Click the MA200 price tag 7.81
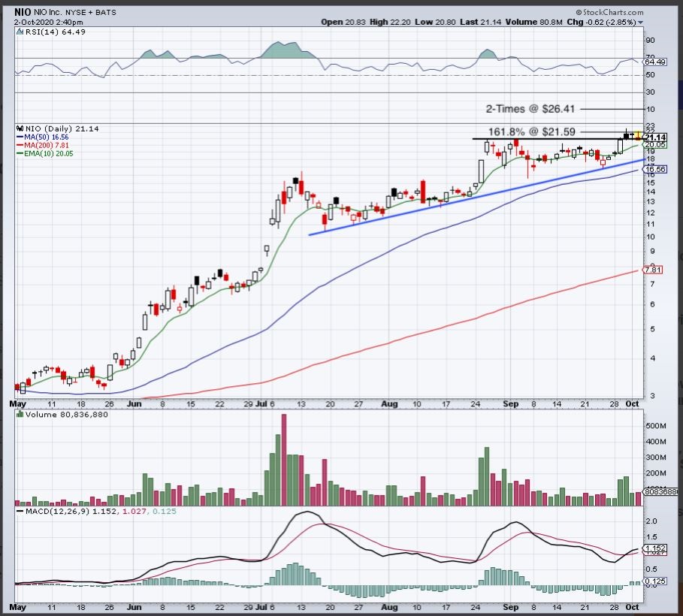Viewport: 683px width, 616px height. point(653,270)
